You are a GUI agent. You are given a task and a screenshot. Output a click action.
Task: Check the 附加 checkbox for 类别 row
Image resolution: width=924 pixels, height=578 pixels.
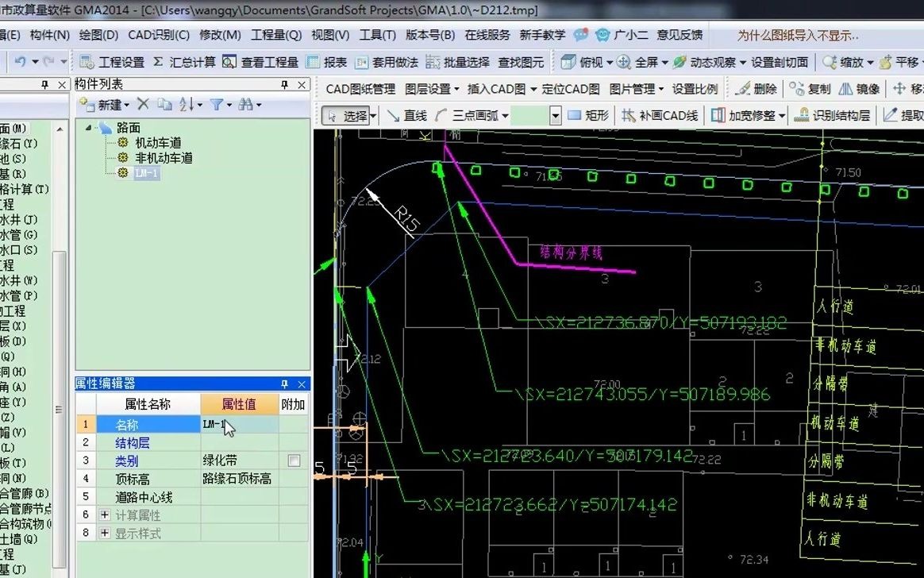[x=291, y=460]
